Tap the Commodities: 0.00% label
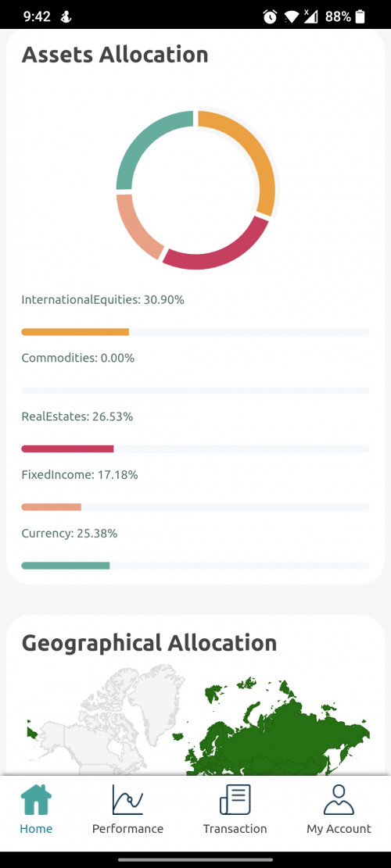The height and width of the screenshot is (868, 391). point(78,358)
